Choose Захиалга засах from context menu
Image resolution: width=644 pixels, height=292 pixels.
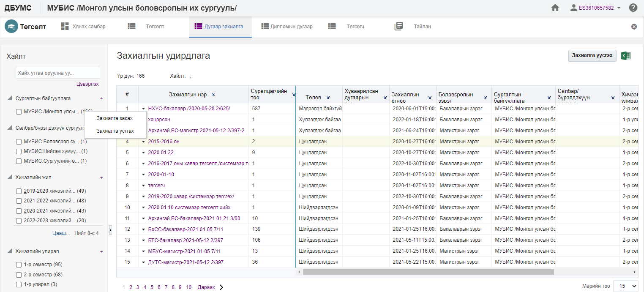point(115,118)
